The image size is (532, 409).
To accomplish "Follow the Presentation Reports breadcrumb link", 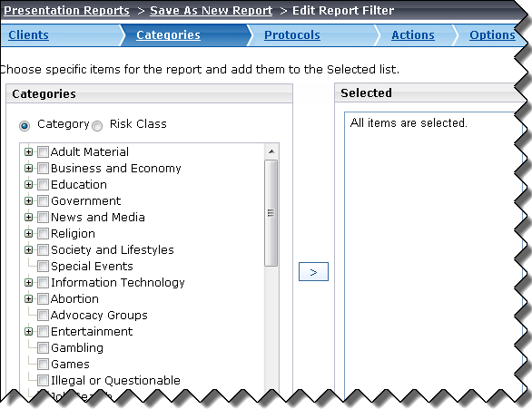I will coord(67,11).
